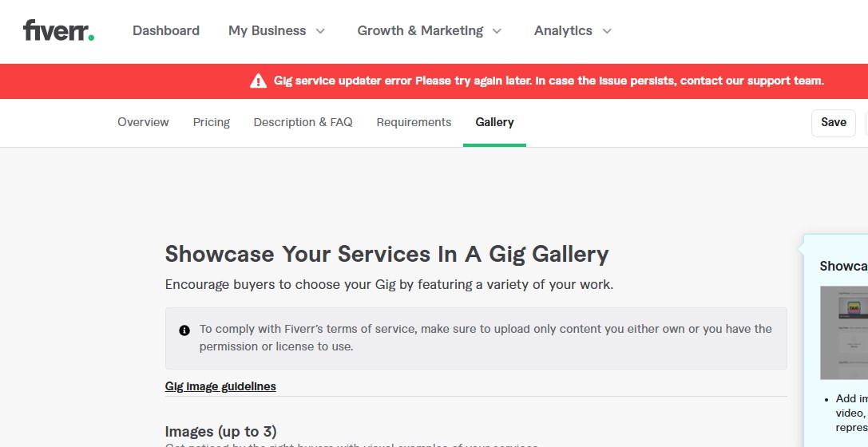868x447 pixels.
Task: Click the warning triangle icon in error banner
Action: pyautogui.click(x=258, y=81)
